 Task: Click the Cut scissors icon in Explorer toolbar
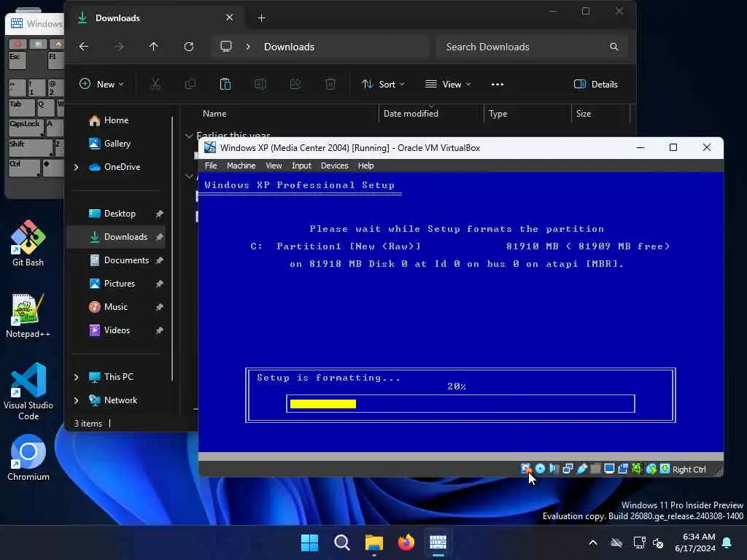click(x=155, y=85)
